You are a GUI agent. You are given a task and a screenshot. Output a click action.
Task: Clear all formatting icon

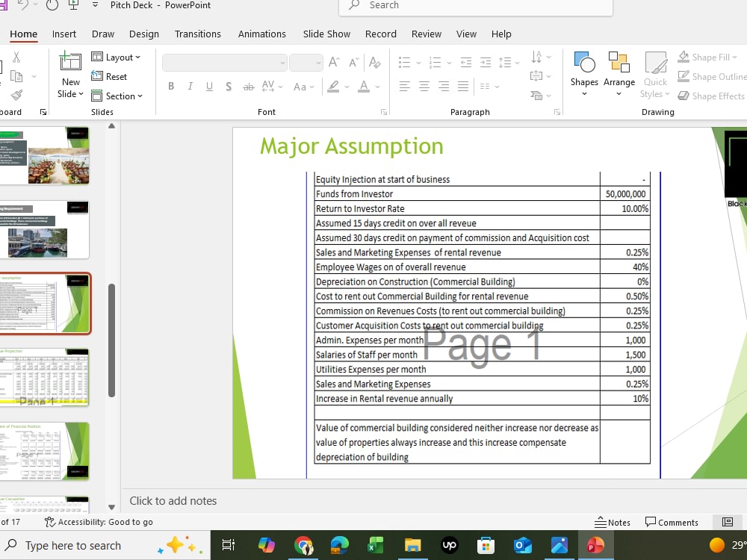(374, 62)
